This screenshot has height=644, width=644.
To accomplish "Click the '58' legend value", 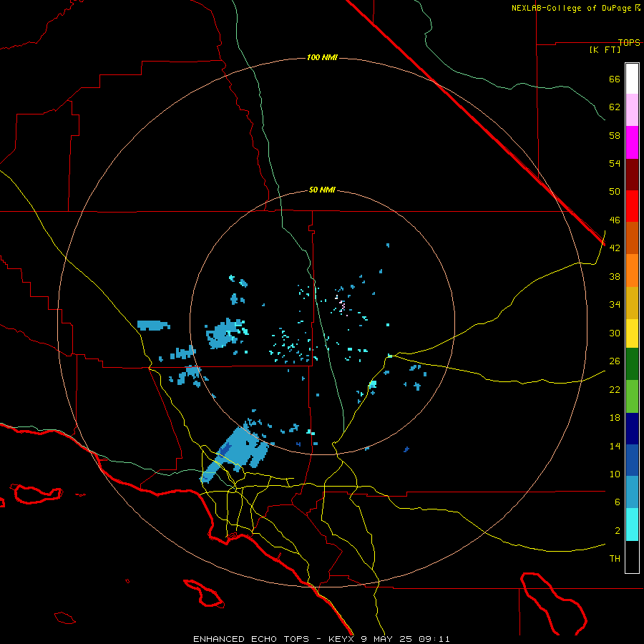I will (615, 135).
